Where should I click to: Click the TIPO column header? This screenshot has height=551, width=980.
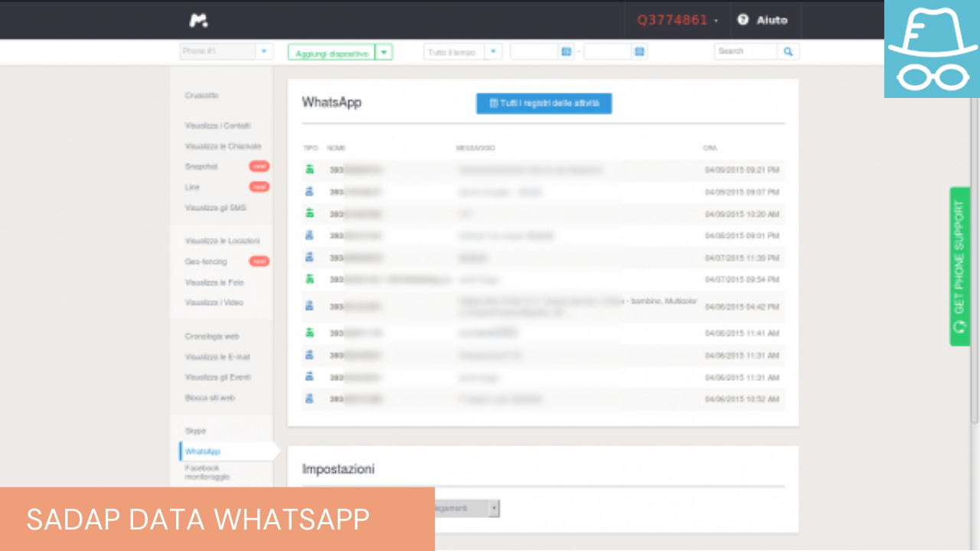click(x=310, y=148)
